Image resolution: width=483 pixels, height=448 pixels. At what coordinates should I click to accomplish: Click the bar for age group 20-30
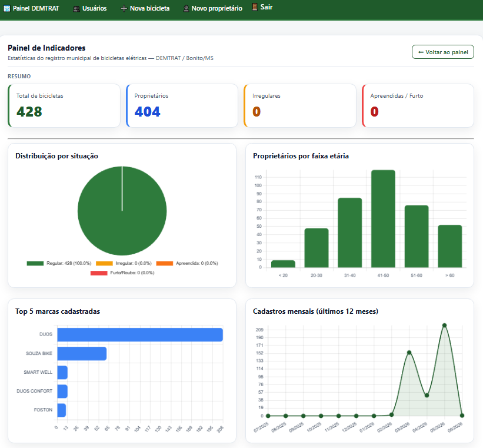click(317, 248)
